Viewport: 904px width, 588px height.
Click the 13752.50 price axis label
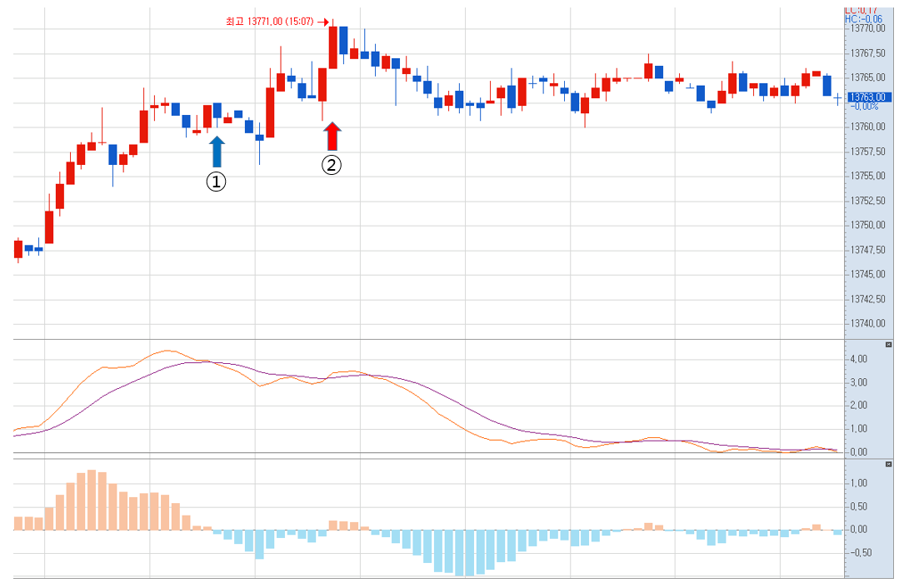coord(867,201)
